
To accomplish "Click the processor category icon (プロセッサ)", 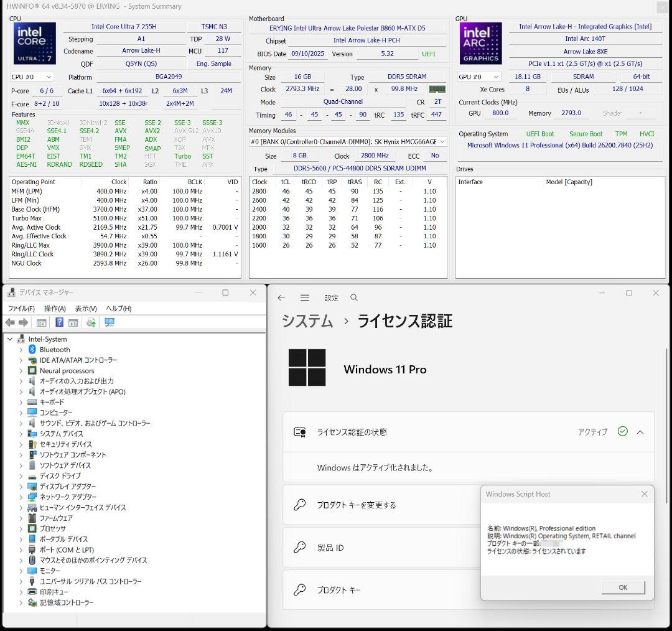I will coord(32,528).
